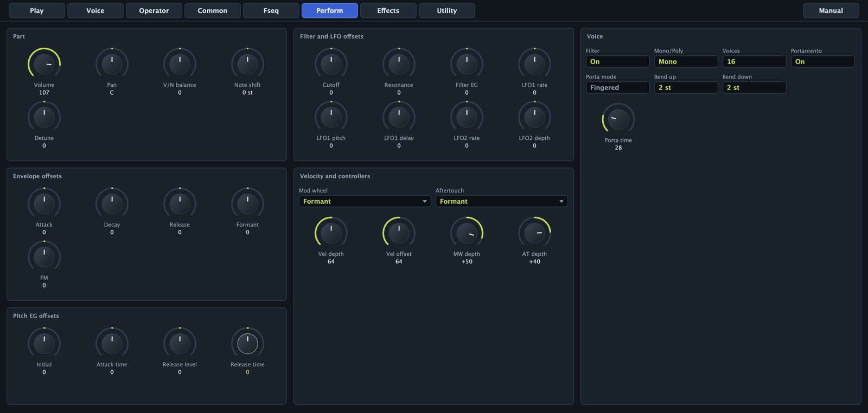Open the Play tab
Screen dimensions: 868x413
(37, 10)
